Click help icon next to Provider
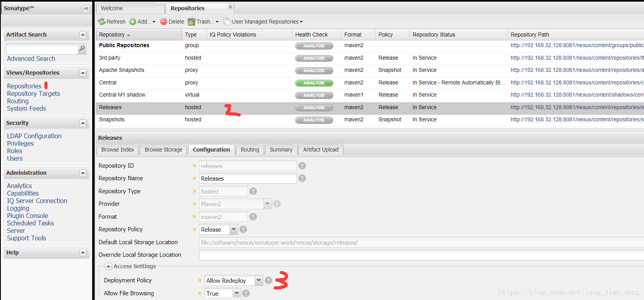Image resolution: width=644 pixels, height=300 pixels. pyautogui.click(x=277, y=204)
